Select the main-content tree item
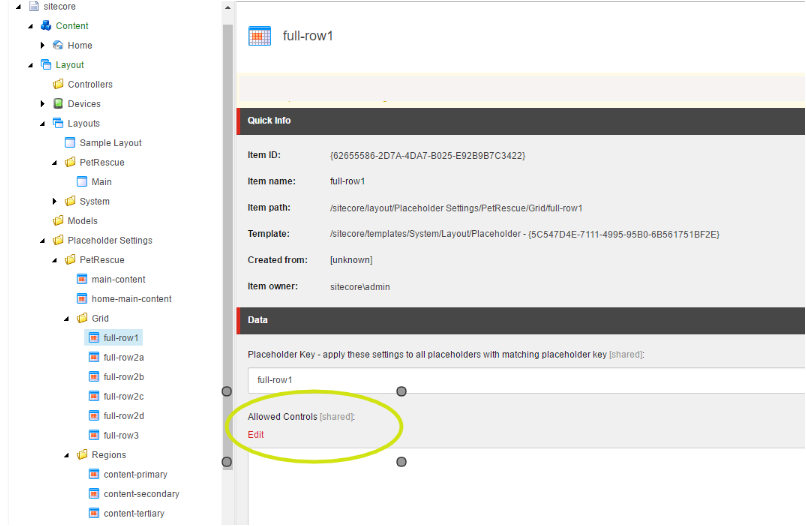This screenshot has height=526, width=806. [118, 279]
